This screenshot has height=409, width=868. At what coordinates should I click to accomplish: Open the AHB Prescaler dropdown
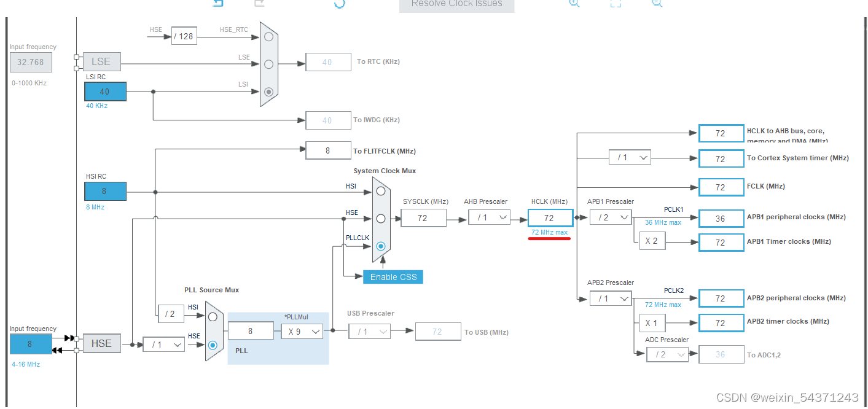coord(489,217)
